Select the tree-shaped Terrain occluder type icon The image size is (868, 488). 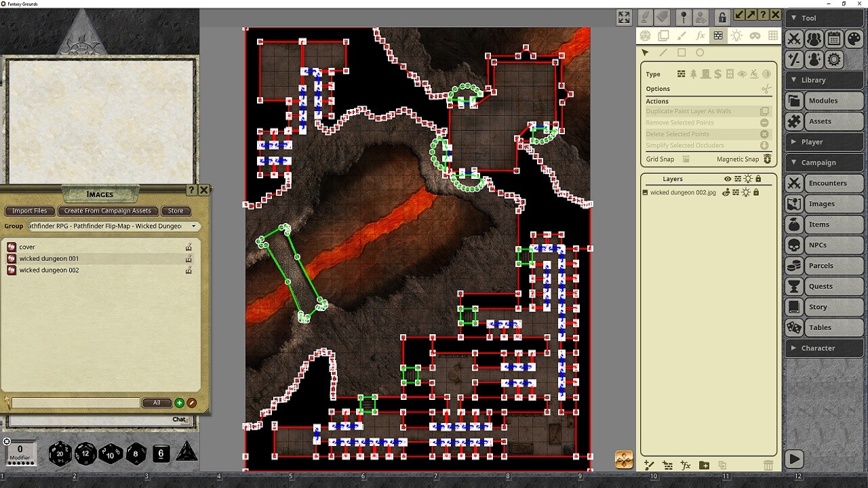click(x=694, y=74)
